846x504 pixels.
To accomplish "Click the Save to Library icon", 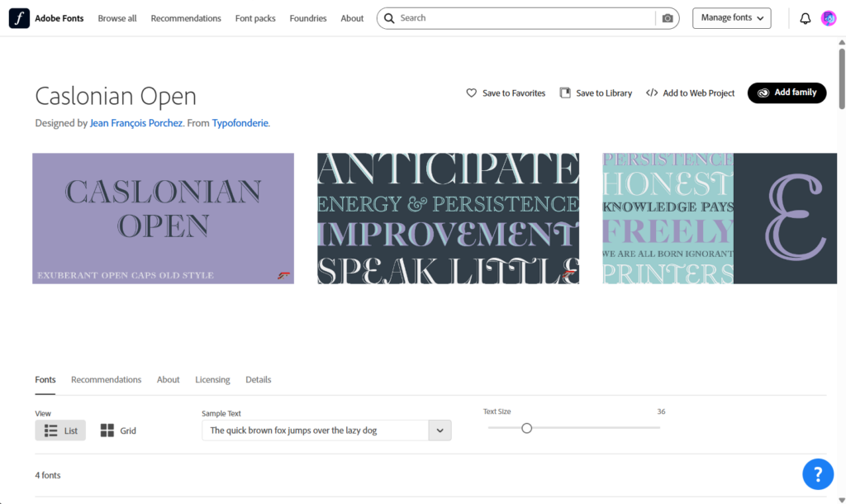I will coord(565,93).
